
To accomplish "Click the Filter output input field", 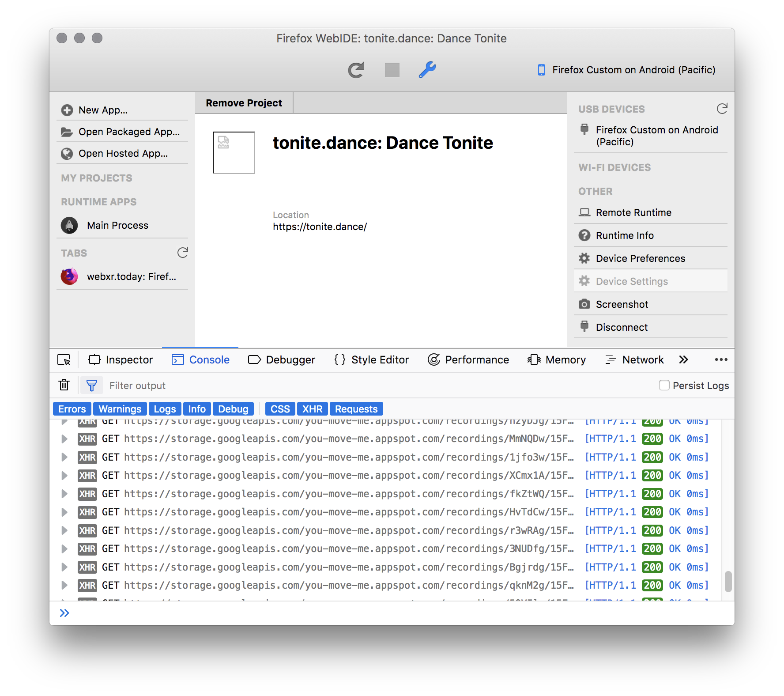I will (x=380, y=386).
